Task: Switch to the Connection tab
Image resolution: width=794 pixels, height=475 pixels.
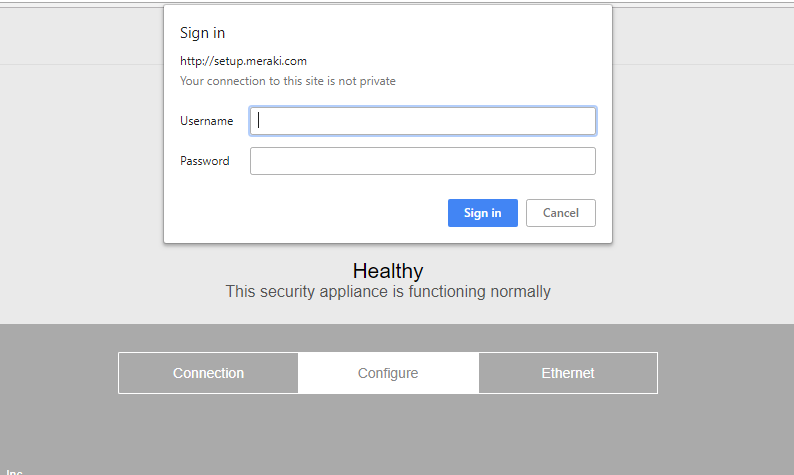Action: point(208,373)
